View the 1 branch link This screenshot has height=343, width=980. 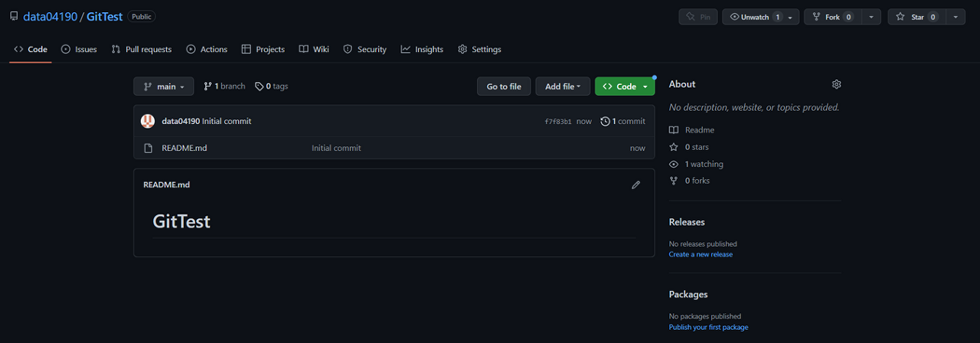pyautogui.click(x=224, y=87)
